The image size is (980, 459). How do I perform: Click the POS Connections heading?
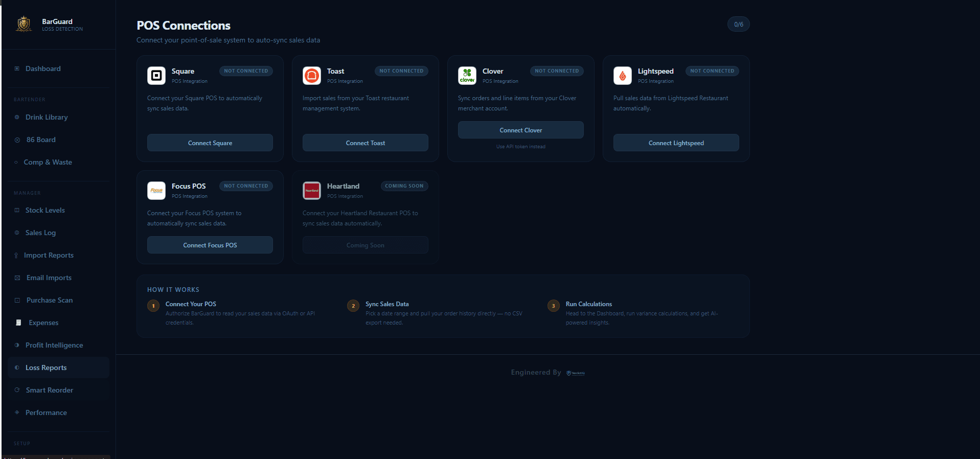tap(184, 26)
